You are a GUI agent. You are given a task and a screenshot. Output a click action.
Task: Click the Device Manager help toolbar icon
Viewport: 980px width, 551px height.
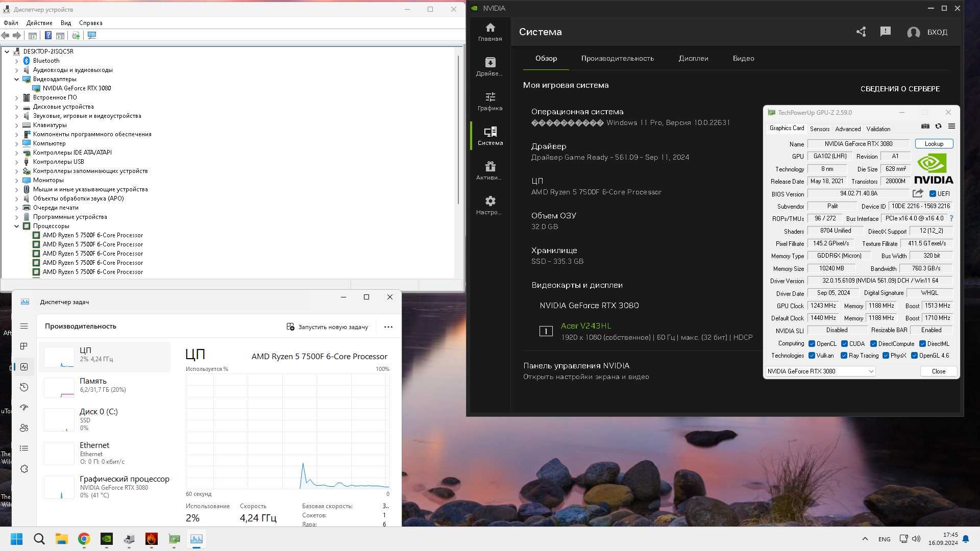48,35
